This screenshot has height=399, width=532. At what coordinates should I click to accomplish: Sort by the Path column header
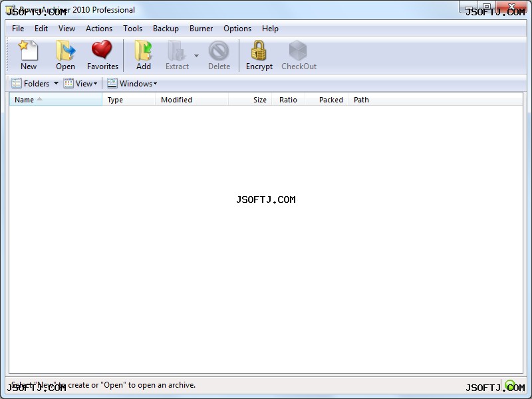tap(436, 99)
